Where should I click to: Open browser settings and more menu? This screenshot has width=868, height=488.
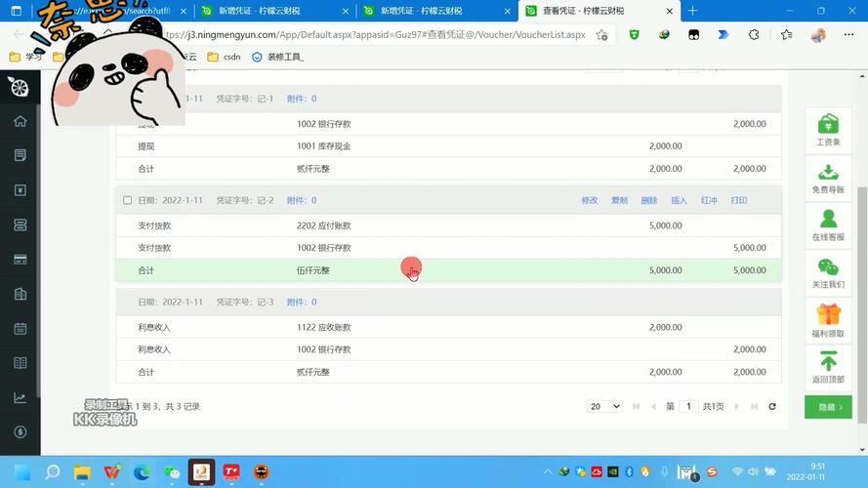[848, 35]
